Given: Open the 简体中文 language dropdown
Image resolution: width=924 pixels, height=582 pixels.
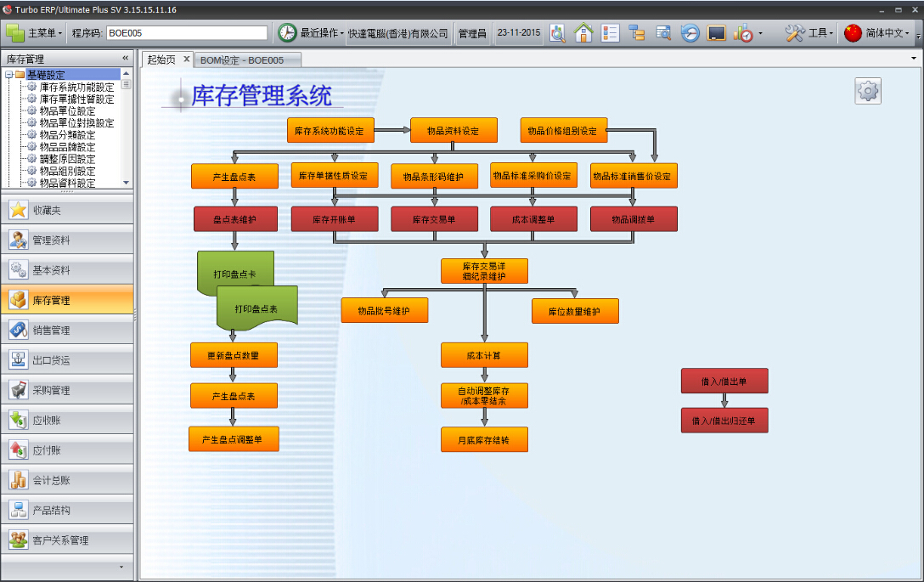Looking at the screenshot, I should [x=877, y=33].
